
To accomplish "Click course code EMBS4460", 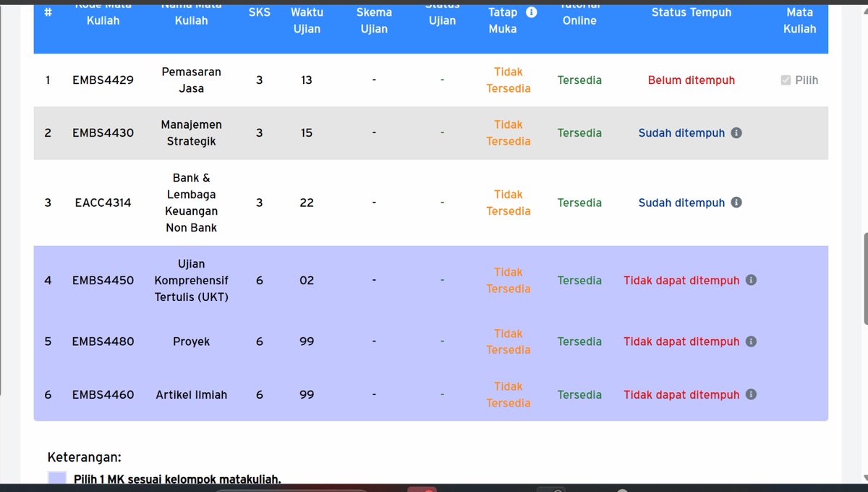I will tap(103, 394).
